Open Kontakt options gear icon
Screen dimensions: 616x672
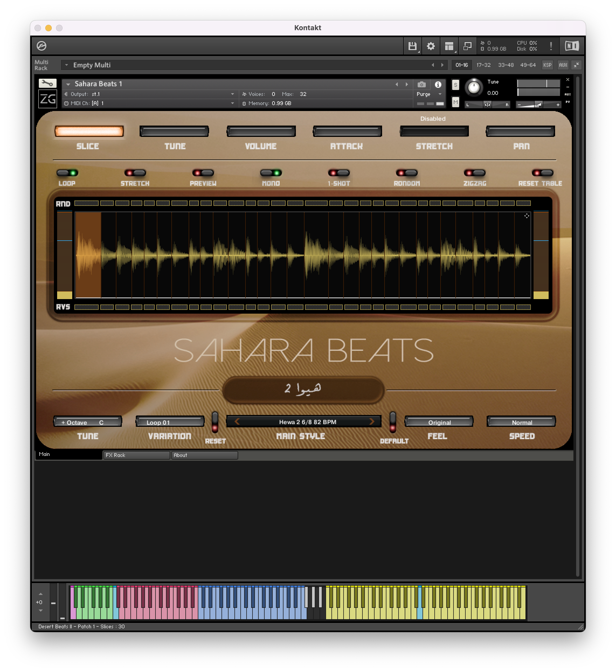point(431,46)
